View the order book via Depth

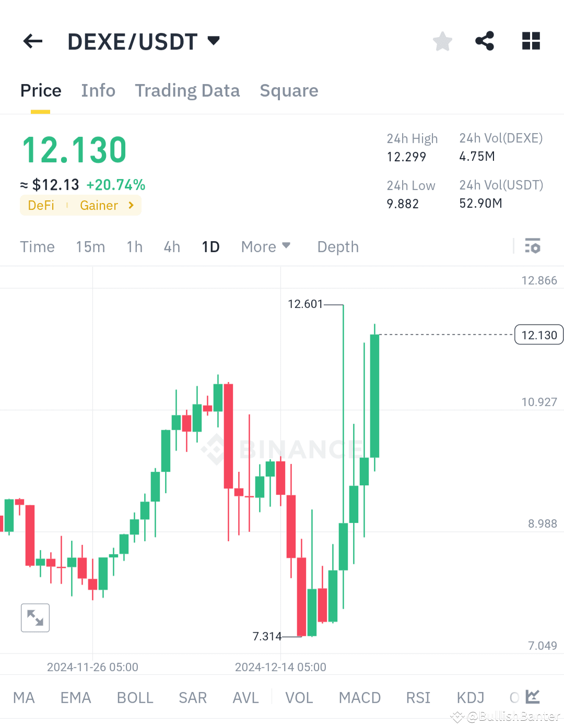click(x=337, y=246)
